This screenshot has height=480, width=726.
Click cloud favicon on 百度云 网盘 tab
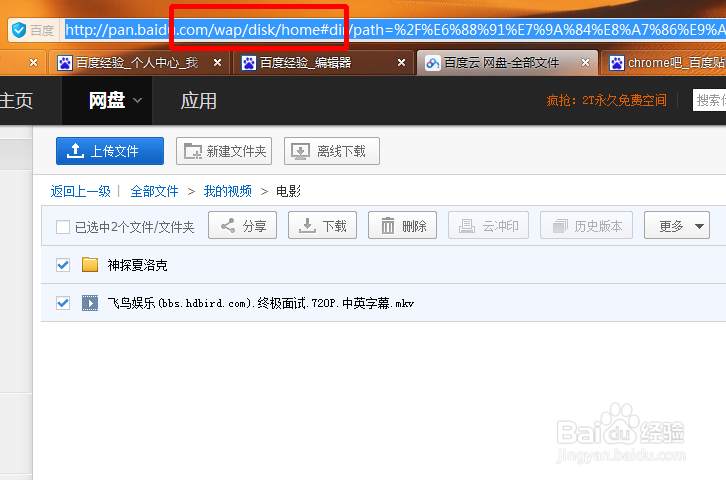(x=433, y=63)
